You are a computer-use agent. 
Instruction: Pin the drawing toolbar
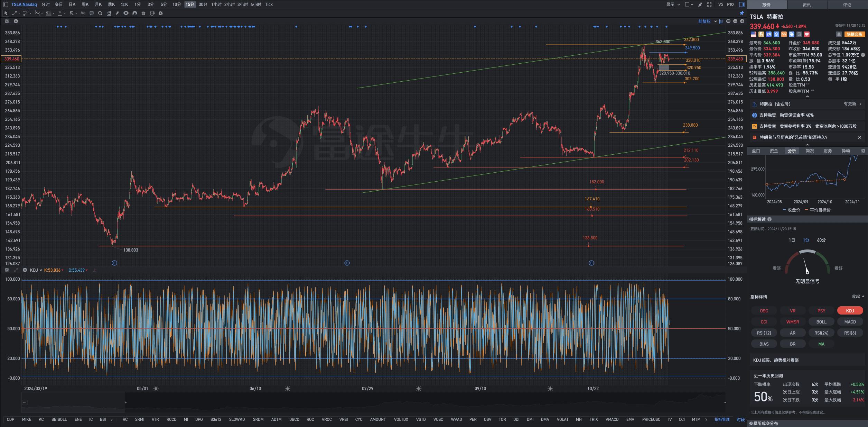(741, 13)
